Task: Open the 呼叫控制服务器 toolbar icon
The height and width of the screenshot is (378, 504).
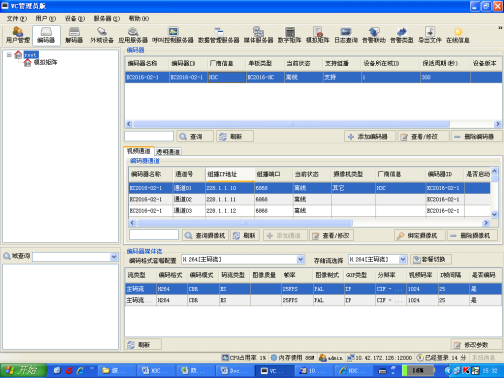Action: (x=173, y=35)
